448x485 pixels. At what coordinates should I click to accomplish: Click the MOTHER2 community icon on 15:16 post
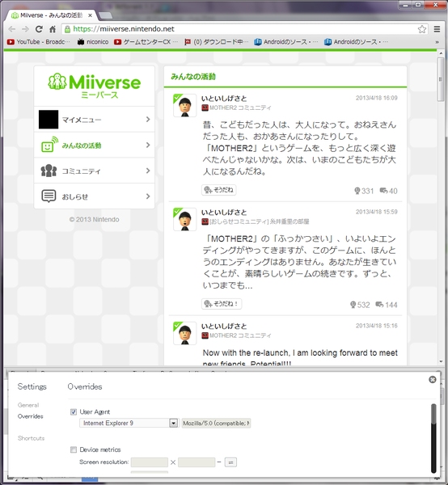pos(205,335)
